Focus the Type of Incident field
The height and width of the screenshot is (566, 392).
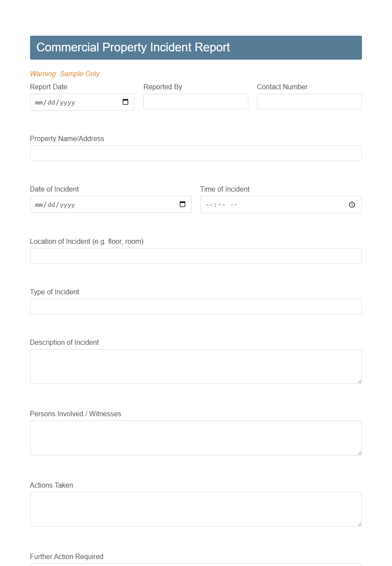[x=196, y=306]
